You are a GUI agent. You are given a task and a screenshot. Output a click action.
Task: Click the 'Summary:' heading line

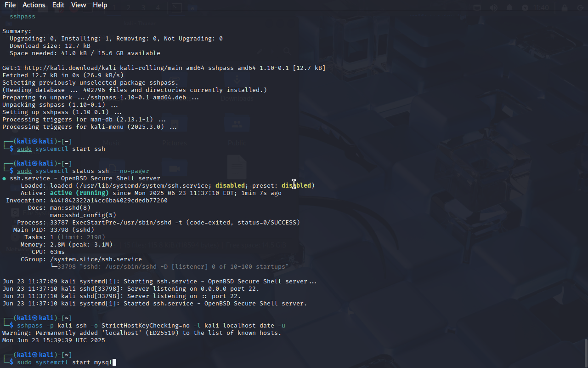(x=17, y=31)
